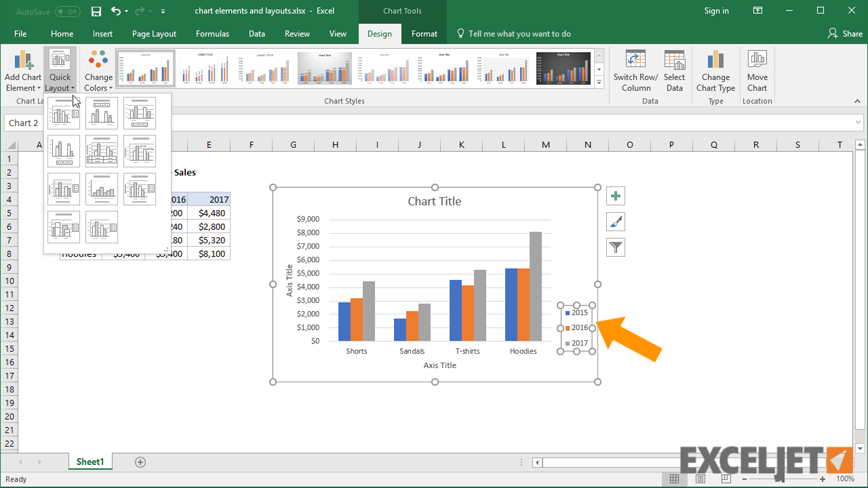Select the first Quick Layout thumbnail
Image resolution: width=868 pixels, height=488 pixels.
[63, 113]
